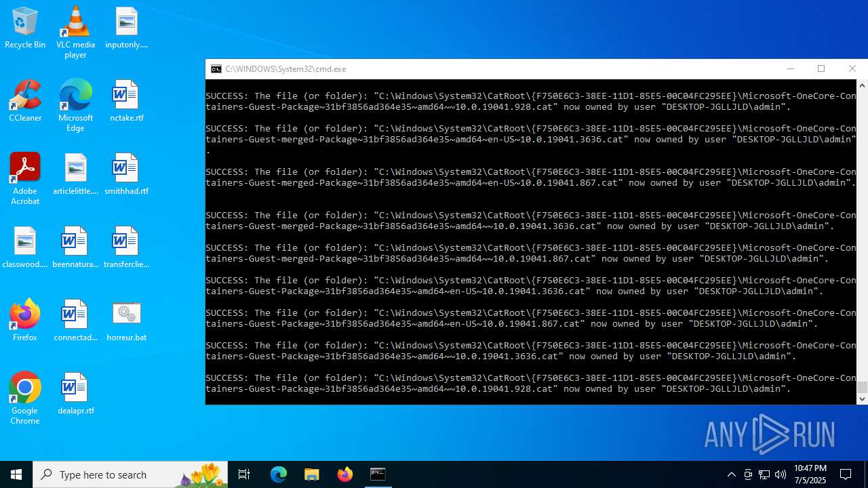Launch Google Chrome desktop shortcut
Image resolution: width=868 pixels, height=488 pixels.
[25, 399]
